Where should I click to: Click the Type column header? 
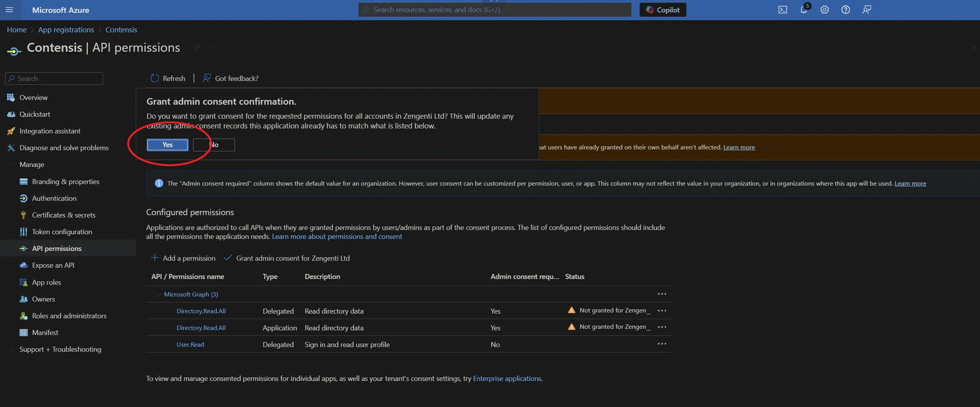click(270, 277)
